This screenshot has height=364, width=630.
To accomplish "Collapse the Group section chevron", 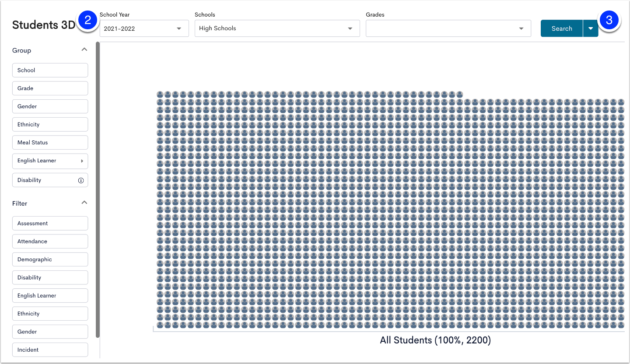I will pyautogui.click(x=84, y=50).
